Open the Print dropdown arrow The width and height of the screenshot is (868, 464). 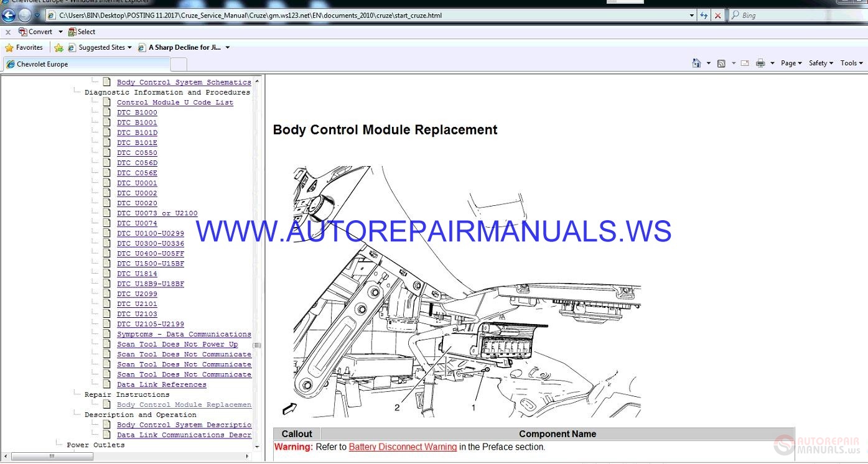773,63
